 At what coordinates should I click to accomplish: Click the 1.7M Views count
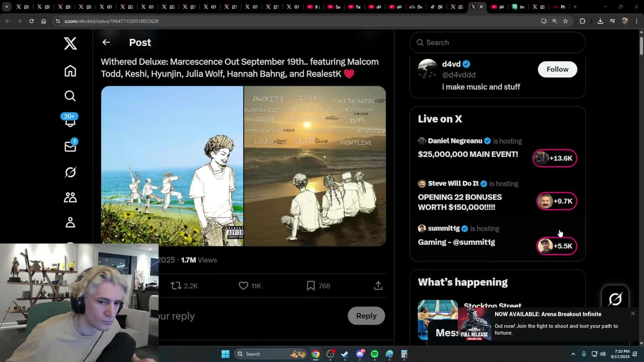coord(199,260)
